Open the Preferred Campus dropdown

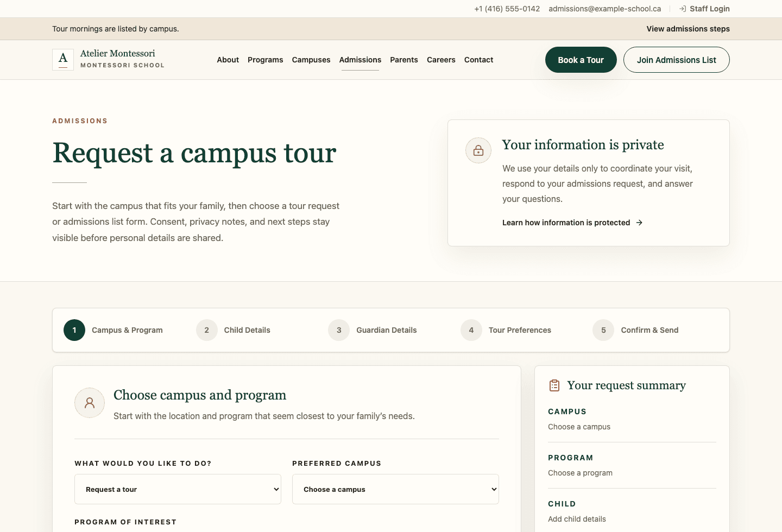pos(395,489)
